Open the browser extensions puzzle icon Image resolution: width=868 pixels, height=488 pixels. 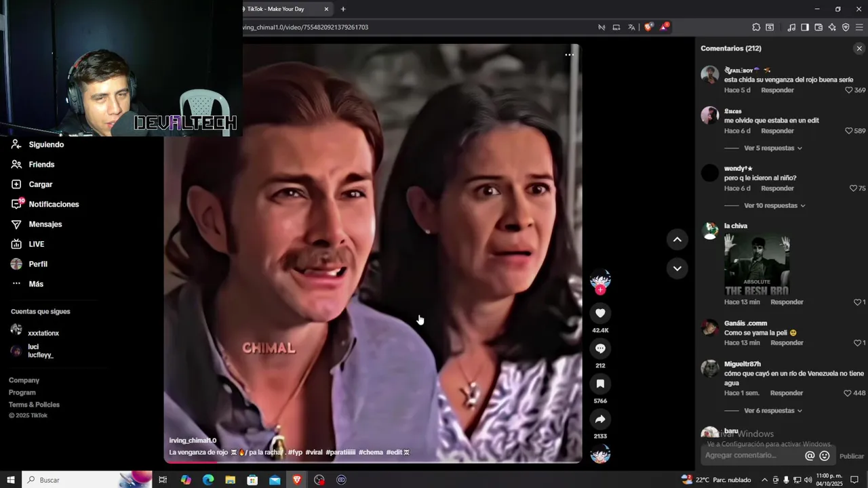pyautogui.click(x=756, y=27)
